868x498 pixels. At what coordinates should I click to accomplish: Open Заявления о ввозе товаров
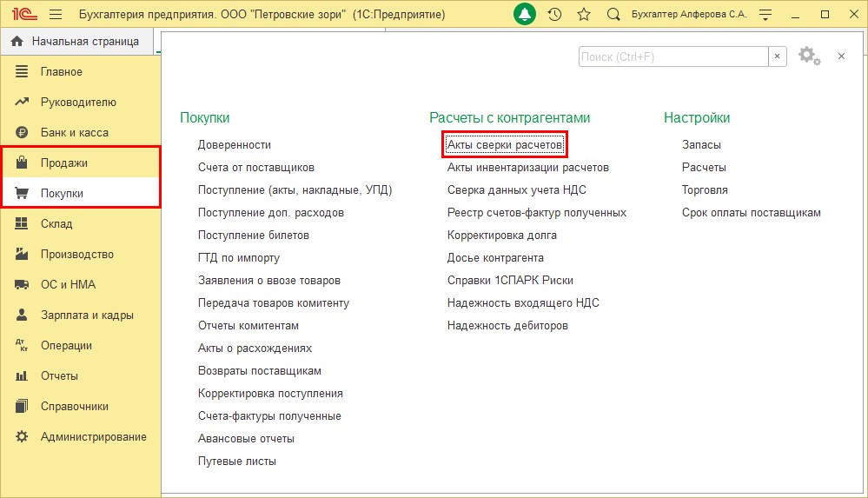pos(269,281)
